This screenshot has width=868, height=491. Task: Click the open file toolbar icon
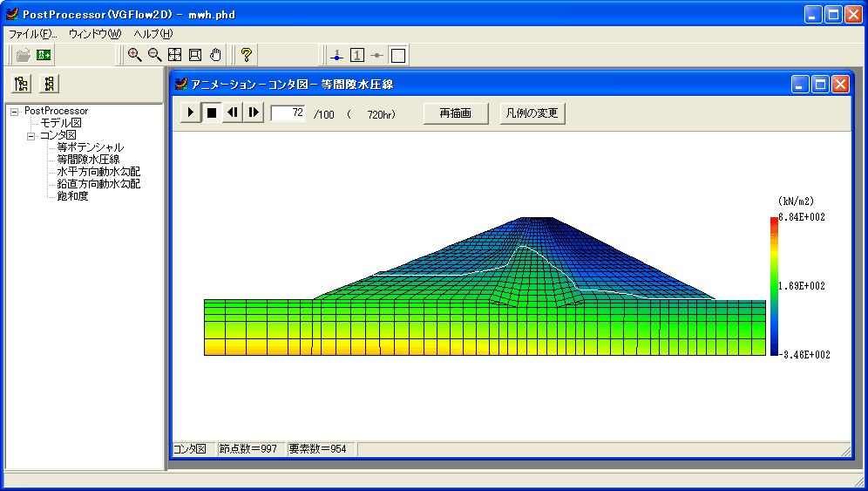(24, 55)
